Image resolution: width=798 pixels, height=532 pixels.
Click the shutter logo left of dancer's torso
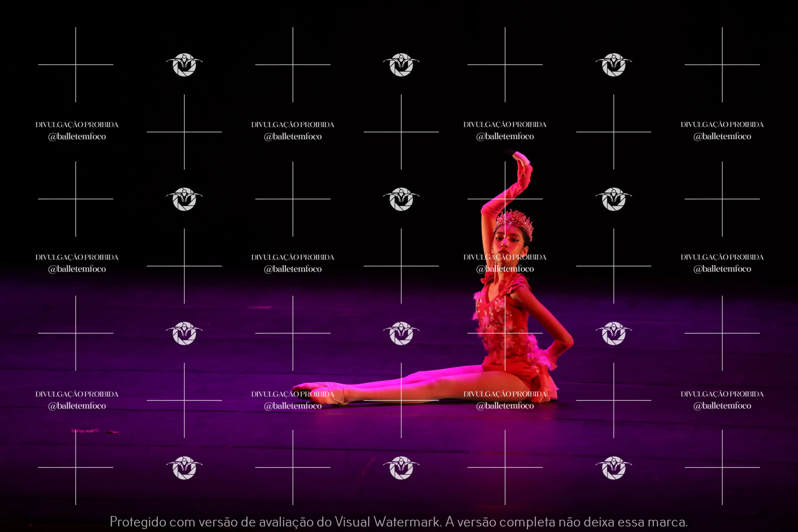point(401,333)
